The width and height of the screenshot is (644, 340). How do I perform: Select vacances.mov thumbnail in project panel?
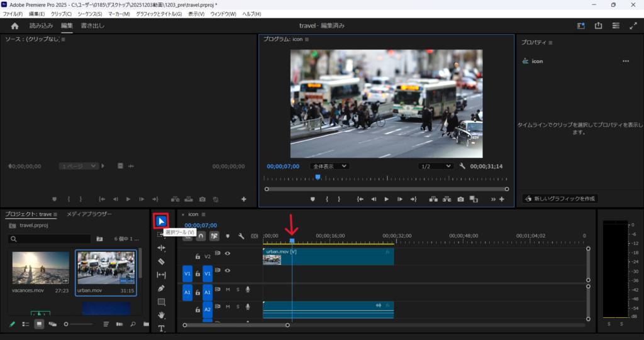coord(40,268)
